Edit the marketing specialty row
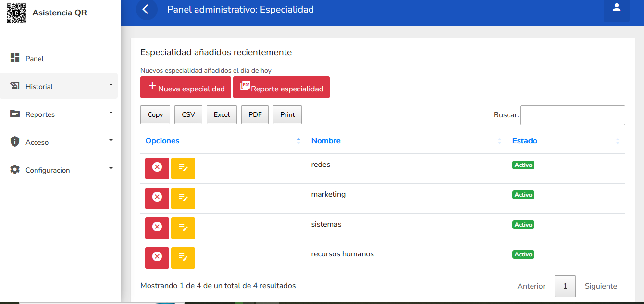644x304 pixels. 183,198
